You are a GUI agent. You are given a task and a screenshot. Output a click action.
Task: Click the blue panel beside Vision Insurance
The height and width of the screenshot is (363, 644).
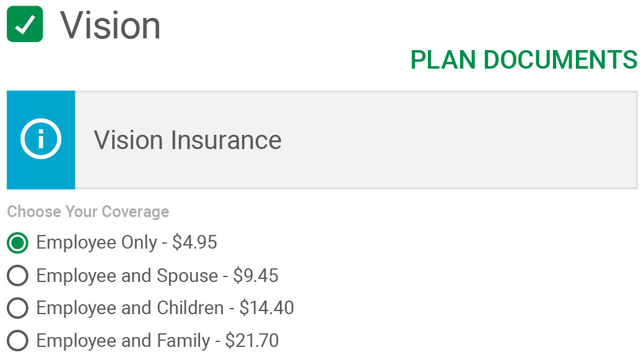[x=41, y=140]
